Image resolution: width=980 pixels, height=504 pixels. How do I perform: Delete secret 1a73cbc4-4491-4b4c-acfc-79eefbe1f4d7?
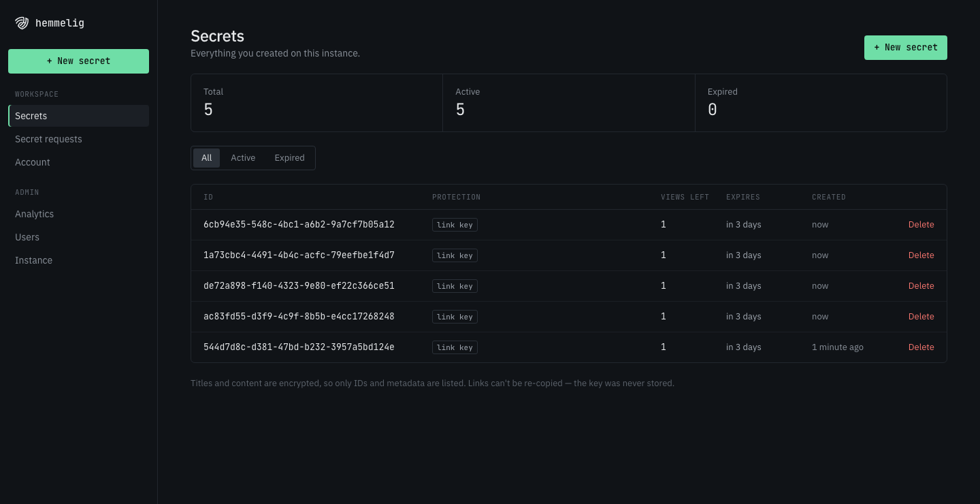921,255
